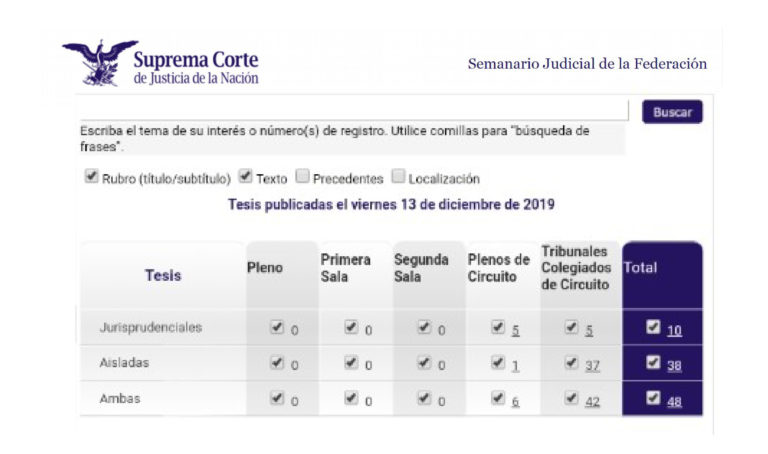The image size is (768, 454).
Task: Click Semanario Judicial de la Federación title
Action: tap(587, 64)
